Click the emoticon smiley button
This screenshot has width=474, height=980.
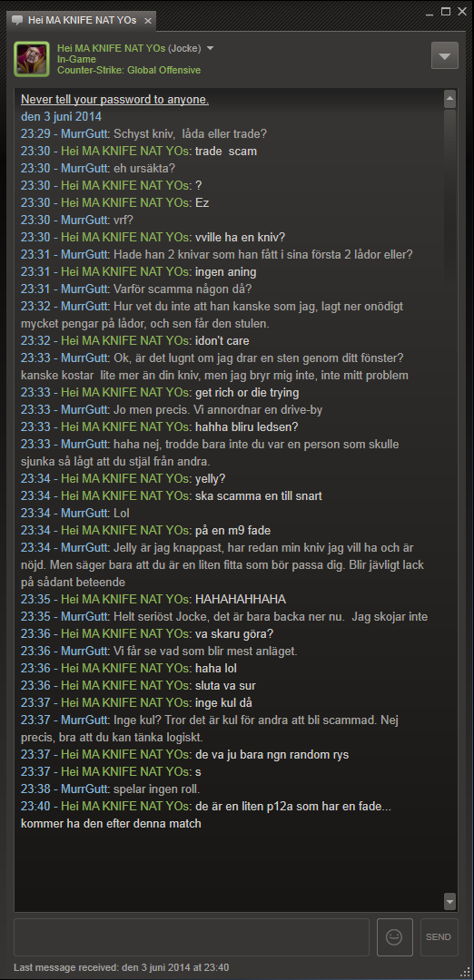395,936
